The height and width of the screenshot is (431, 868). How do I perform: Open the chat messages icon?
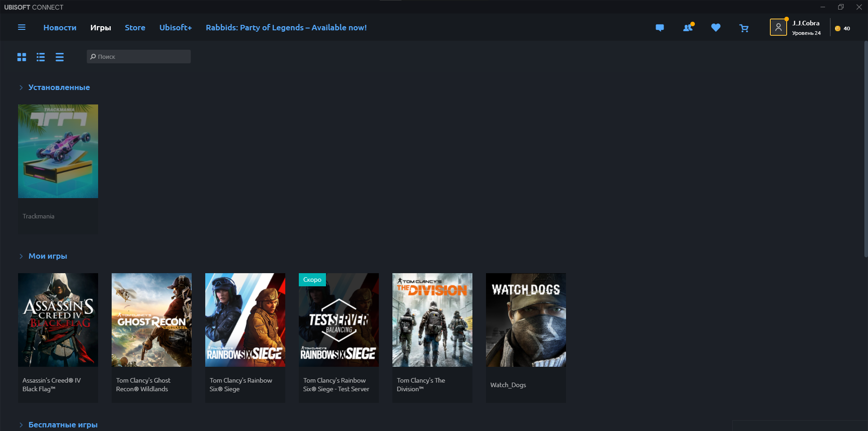(x=660, y=28)
